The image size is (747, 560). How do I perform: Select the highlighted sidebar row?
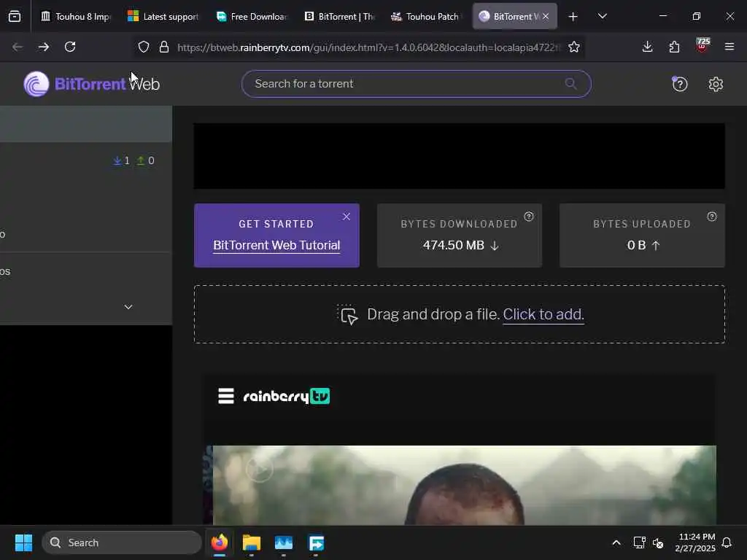86,124
